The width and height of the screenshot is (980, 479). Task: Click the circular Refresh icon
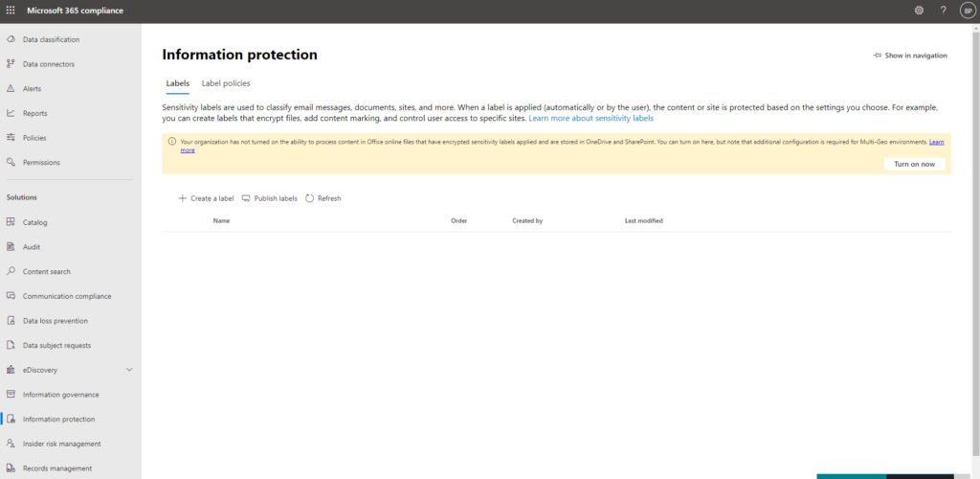point(309,198)
